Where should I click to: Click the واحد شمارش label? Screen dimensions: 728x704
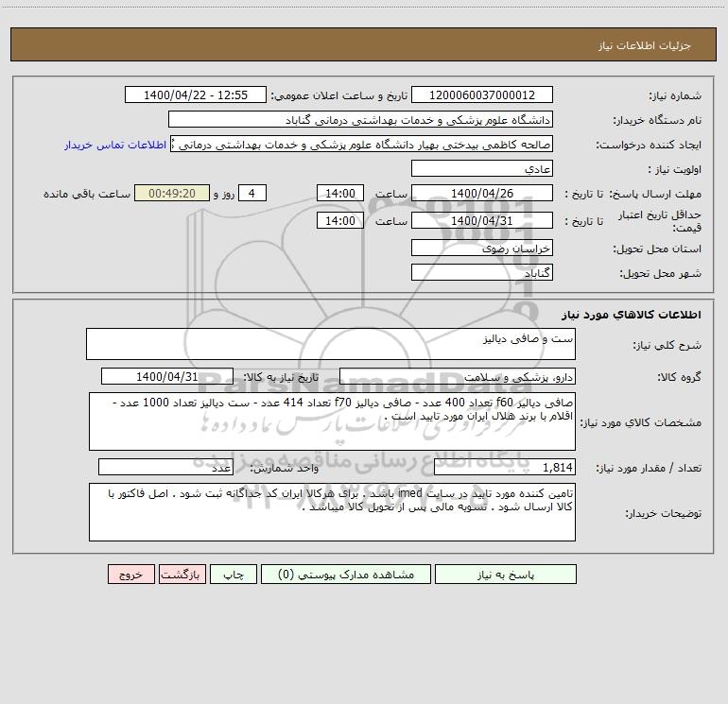point(285,469)
